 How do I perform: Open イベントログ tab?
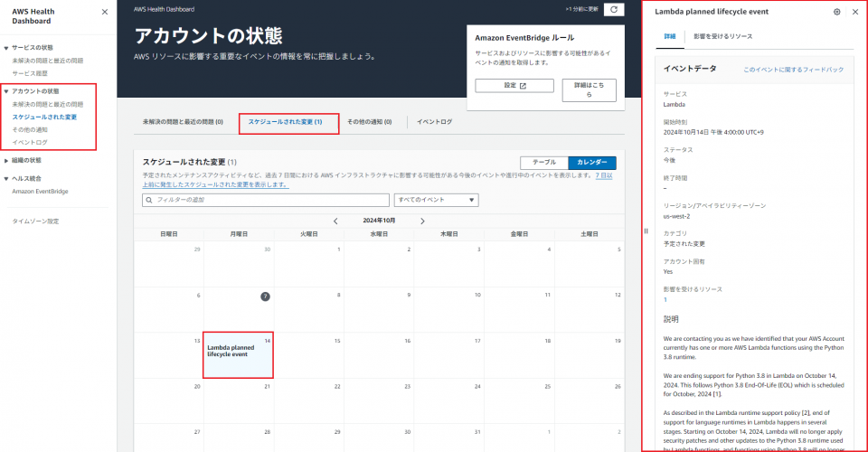tap(435, 122)
